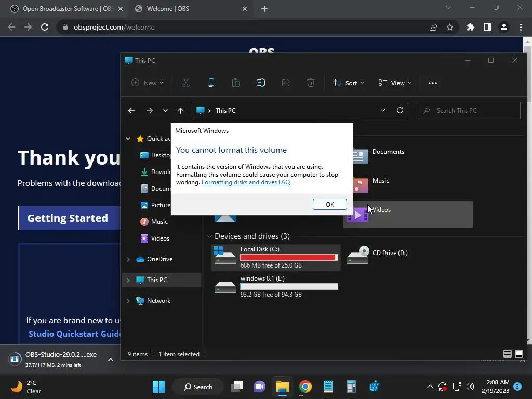The image size is (532, 399).
Task: Click the Rename icon in Explorer toolbar
Action: click(x=261, y=83)
